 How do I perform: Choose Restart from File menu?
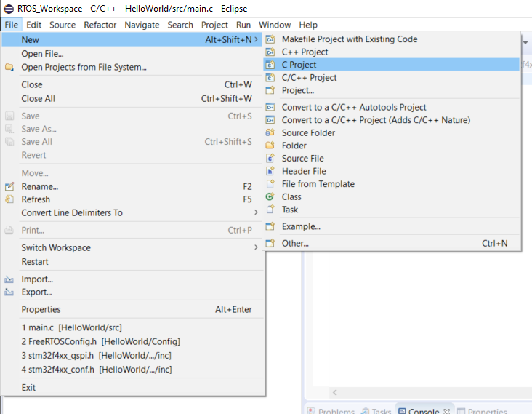pyautogui.click(x=132, y=261)
